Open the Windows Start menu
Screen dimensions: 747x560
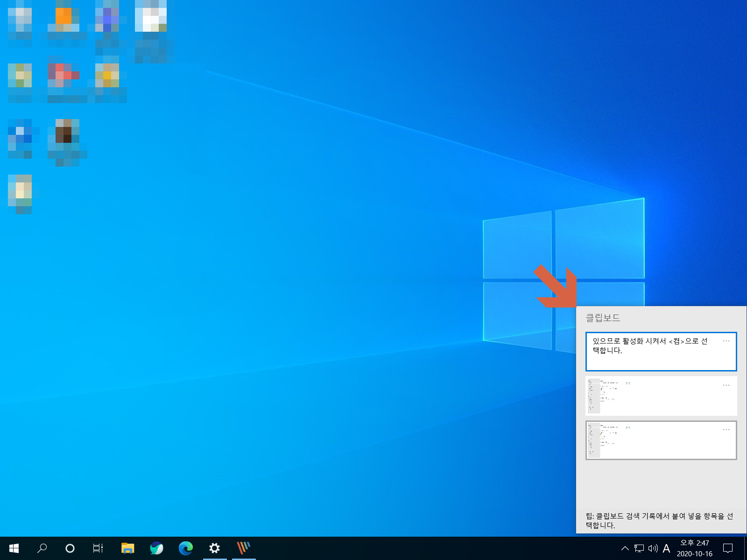(x=14, y=548)
